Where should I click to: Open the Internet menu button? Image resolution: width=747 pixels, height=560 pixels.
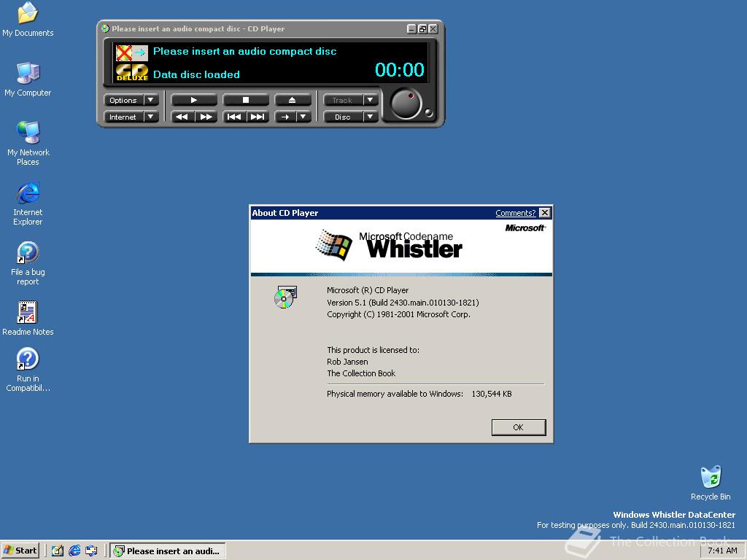click(123, 117)
